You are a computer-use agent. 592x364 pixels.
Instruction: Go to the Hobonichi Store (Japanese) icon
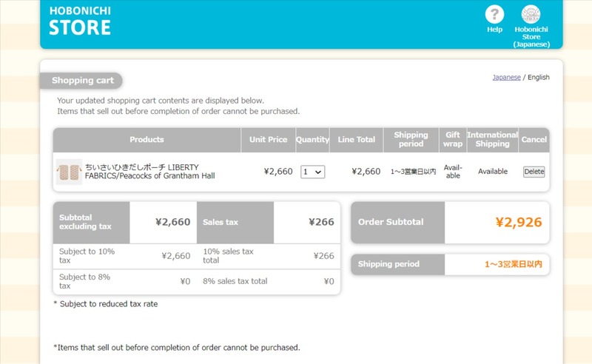click(x=531, y=14)
